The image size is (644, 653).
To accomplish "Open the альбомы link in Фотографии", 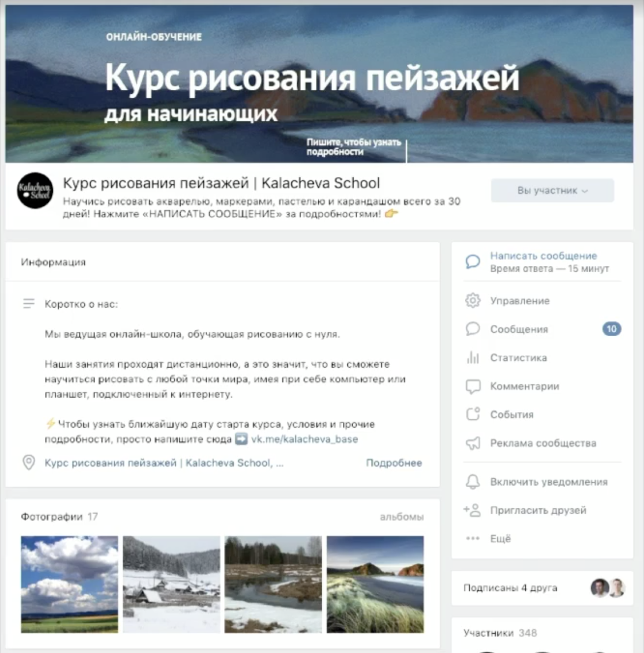I will click(401, 517).
